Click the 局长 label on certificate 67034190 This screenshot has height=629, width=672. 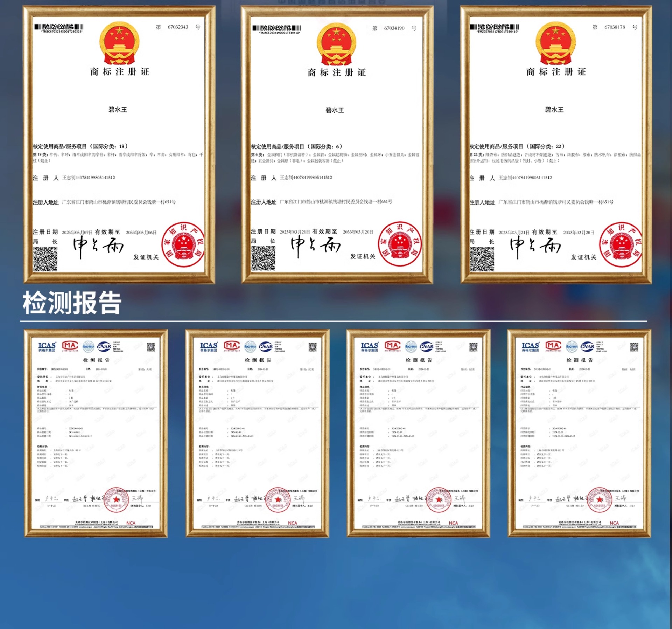click(263, 241)
